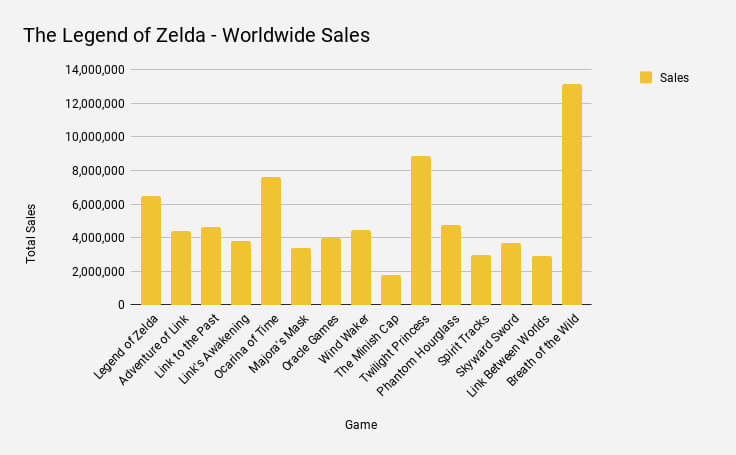The height and width of the screenshot is (455, 736).
Task: Click the Ocarina of Time bar
Action: [x=271, y=241]
